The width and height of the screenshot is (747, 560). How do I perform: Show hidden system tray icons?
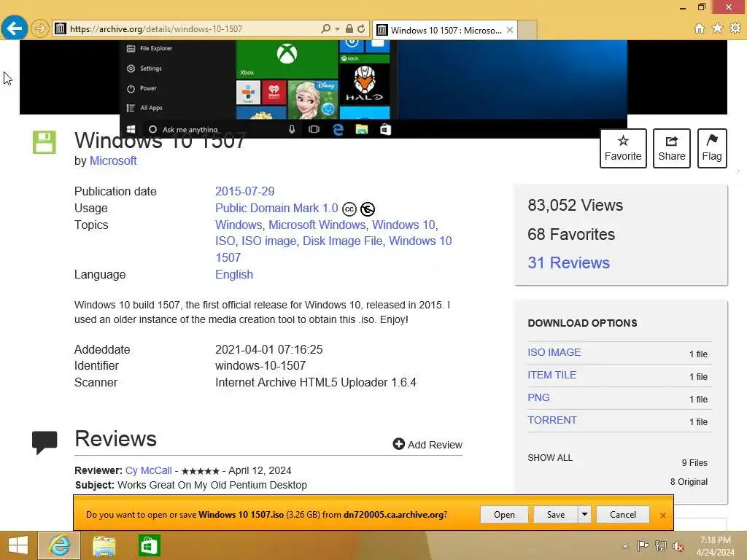tap(625, 546)
